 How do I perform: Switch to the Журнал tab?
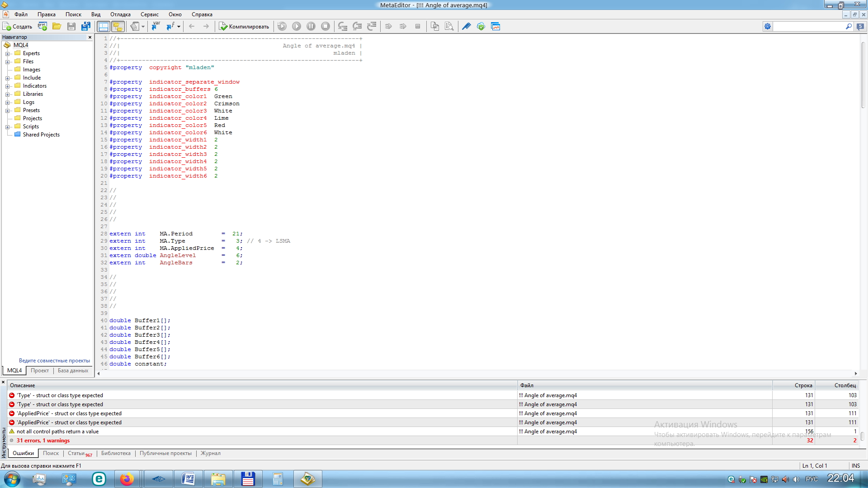(x=211, y=453)
